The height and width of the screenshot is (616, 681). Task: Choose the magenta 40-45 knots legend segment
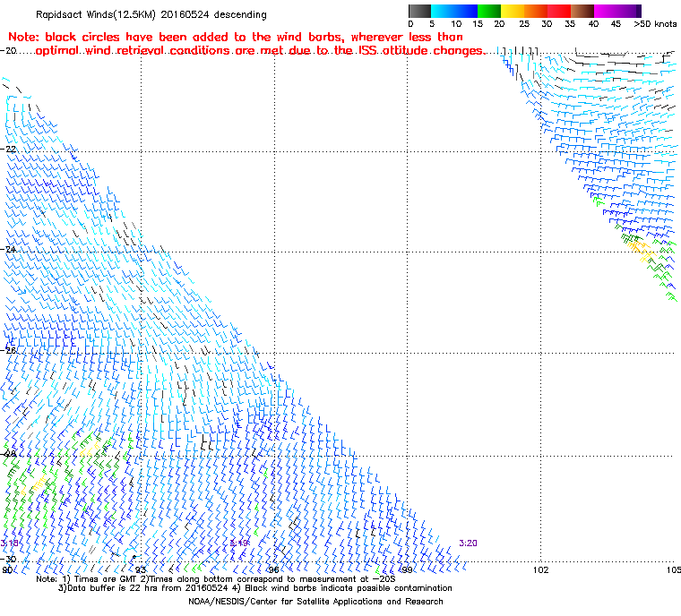pos(607,11)
